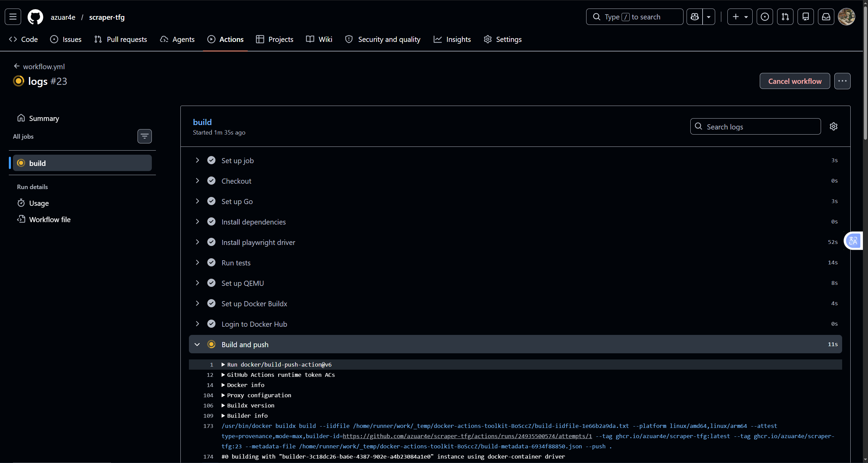Switch to the Wiki tab
The width and height of the screenshot is (868, 463).
pyautogui.click(x=319, y=39)
